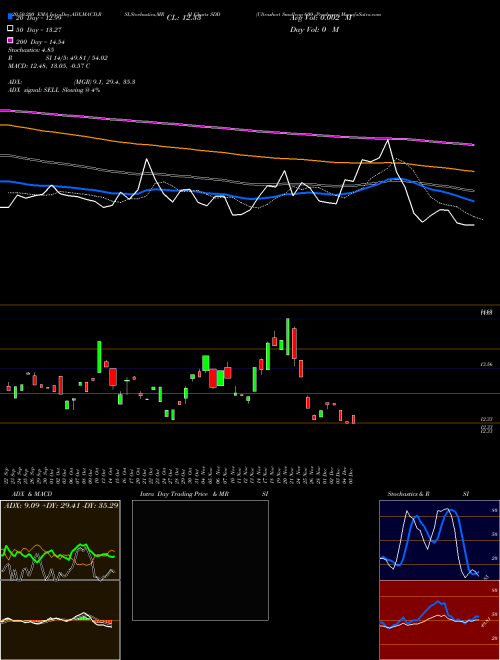
Task: Select the 'MACD: 12.48, 13.05, -0.57 C' line
Action: [49, 66]
